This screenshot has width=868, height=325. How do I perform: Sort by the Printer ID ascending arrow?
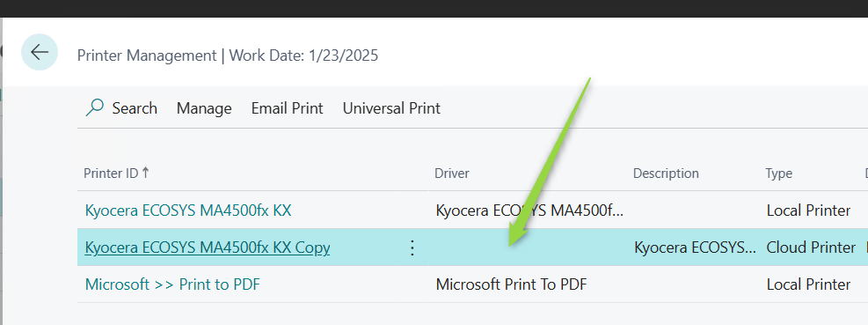click(146, 173)
